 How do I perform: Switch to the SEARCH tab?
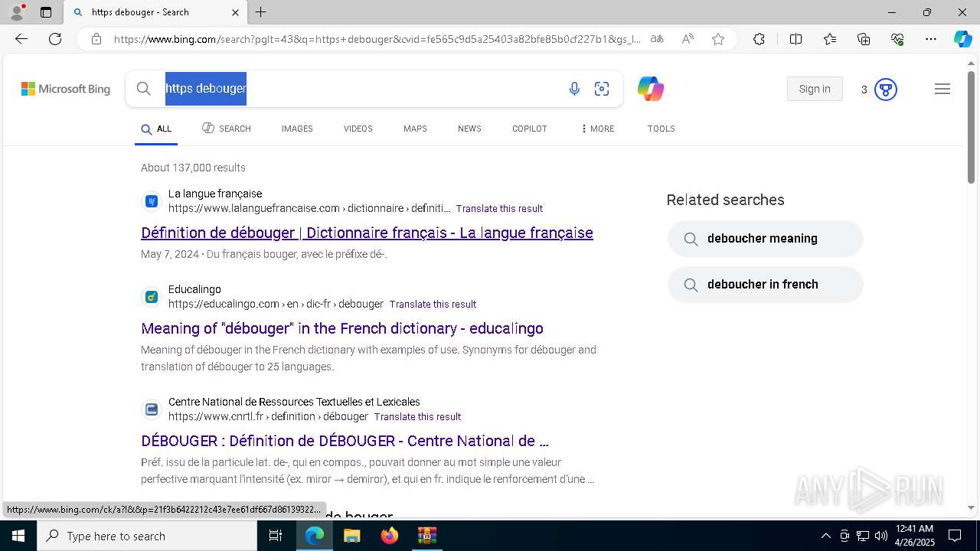point(227,129)
